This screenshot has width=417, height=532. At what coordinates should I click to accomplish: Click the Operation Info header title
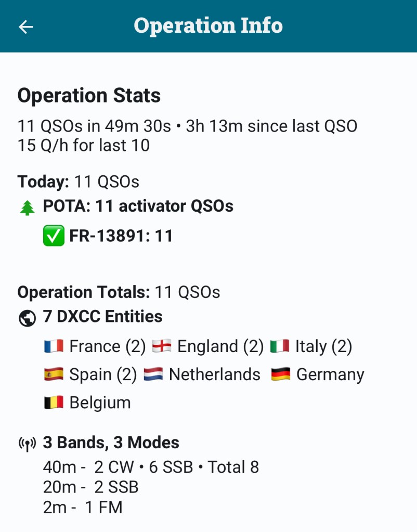click(208, 26)
